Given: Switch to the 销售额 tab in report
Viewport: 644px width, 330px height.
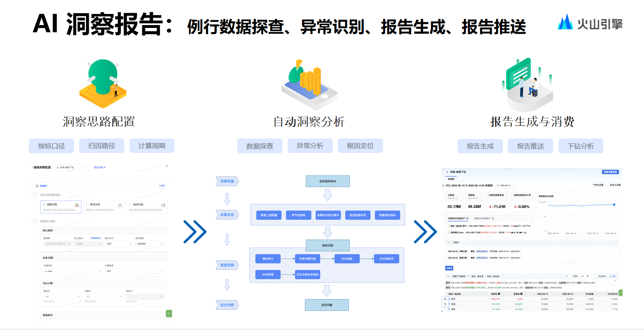Looking at the screenshot, I should pos(451,179).
